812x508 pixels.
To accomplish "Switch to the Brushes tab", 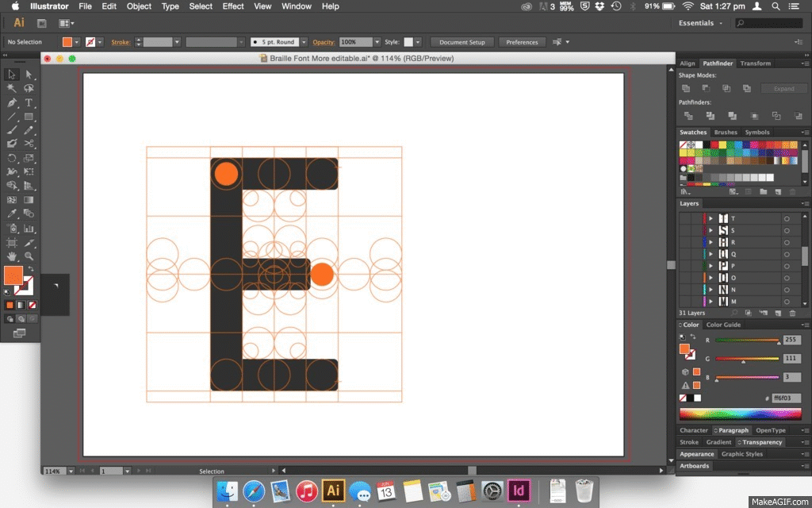I will click(726, 133).
